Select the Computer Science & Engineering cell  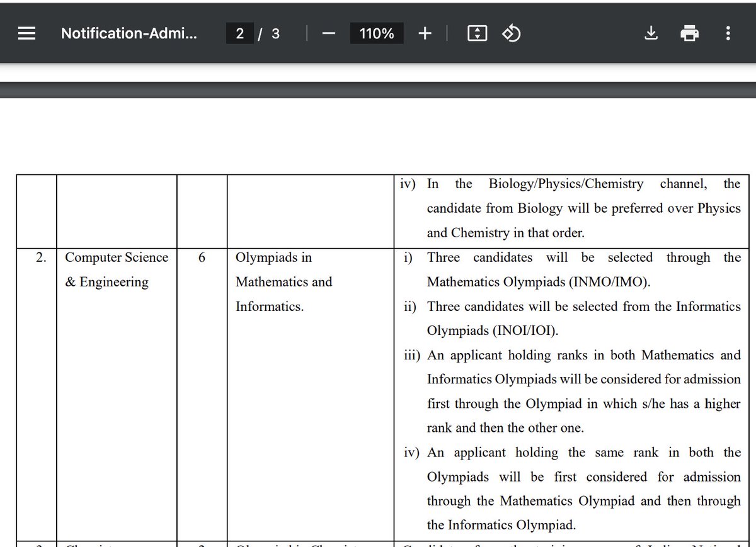(116, 269)
